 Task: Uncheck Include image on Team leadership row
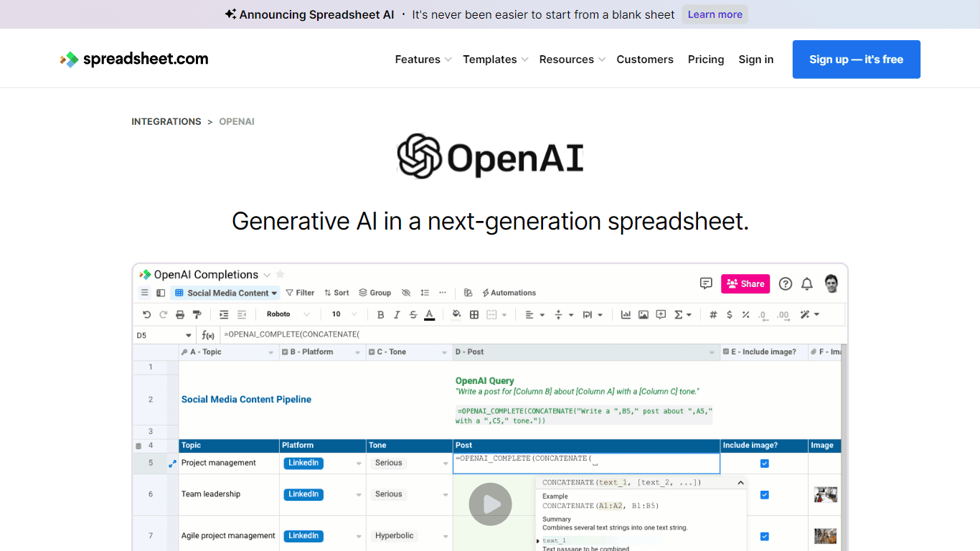[764, 494]
